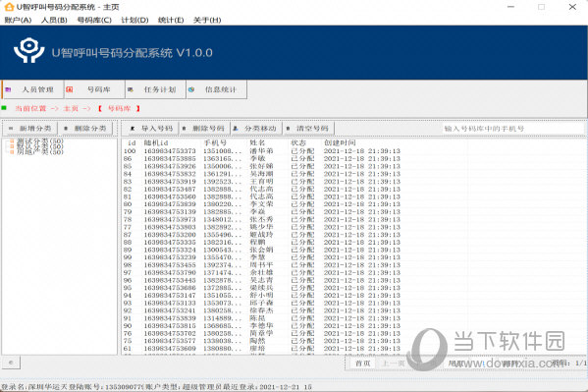
Task: Select the row with random id 1639834753335
Action: pyautogui.click(x=262, y=243)
